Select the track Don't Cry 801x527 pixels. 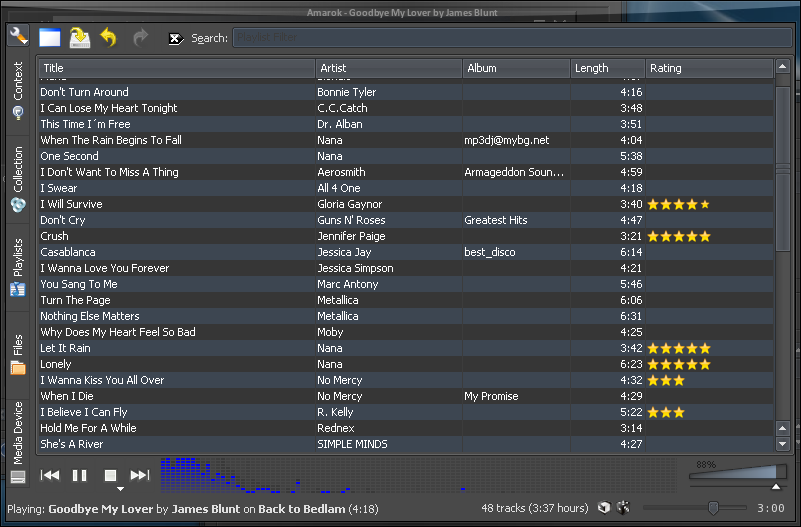point(406,220)
